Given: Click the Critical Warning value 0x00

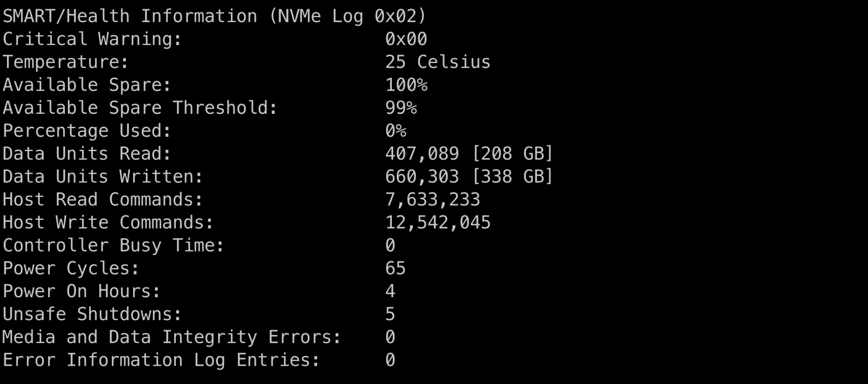Looking at the screenshot, I should point(406,40).
